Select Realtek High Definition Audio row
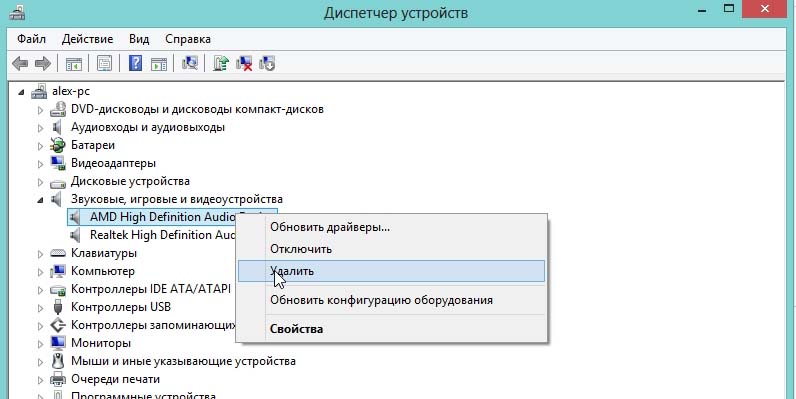This screenshot has width=796, height=399. 163,235
